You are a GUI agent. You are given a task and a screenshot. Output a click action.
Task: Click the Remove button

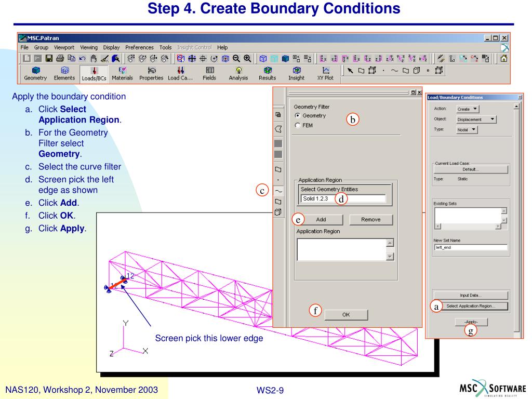371,220
